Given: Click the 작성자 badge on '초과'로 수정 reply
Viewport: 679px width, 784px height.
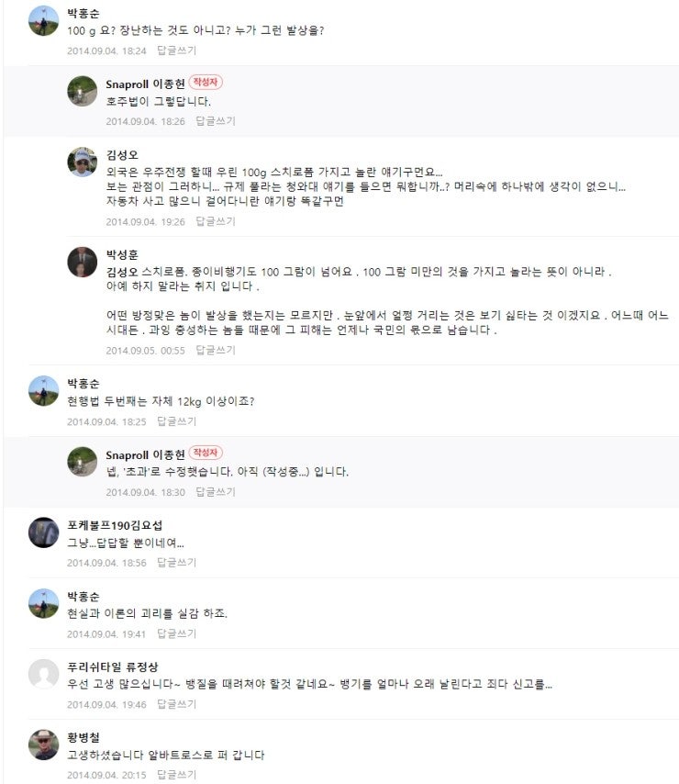Looking at the screenshot, I should pos(206,453).
